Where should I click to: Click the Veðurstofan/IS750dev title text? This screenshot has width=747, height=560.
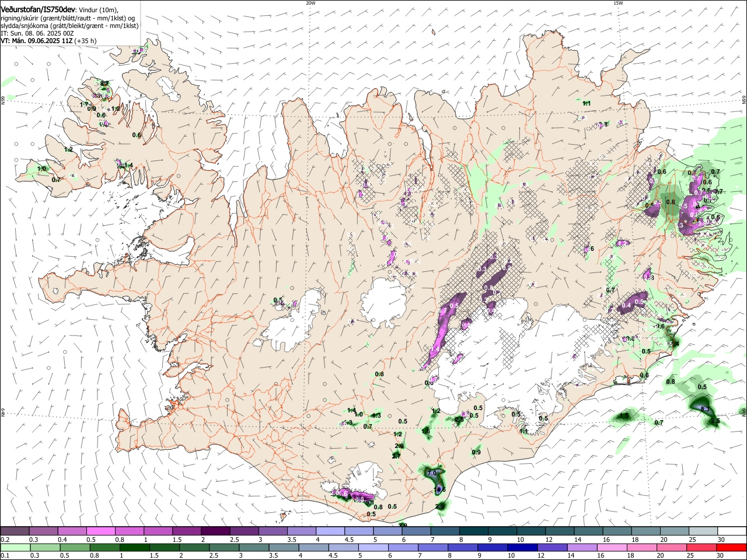point(37,10)
